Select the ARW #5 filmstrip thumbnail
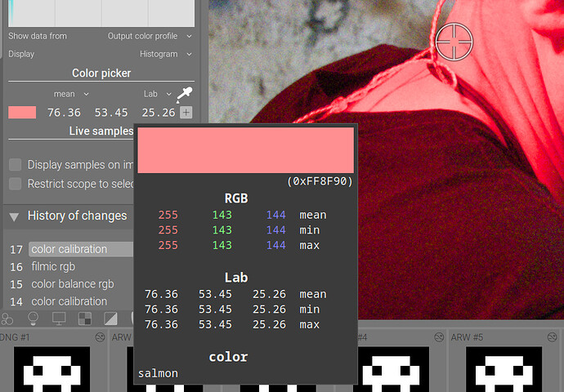The height and width of the screenshot is (392, 564). pos(504,369)
